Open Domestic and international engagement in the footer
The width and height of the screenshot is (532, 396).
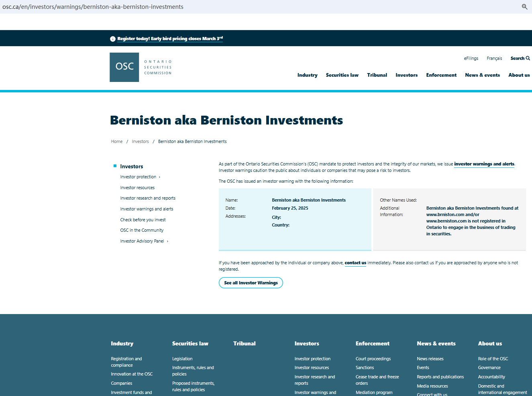pos(502,389)
